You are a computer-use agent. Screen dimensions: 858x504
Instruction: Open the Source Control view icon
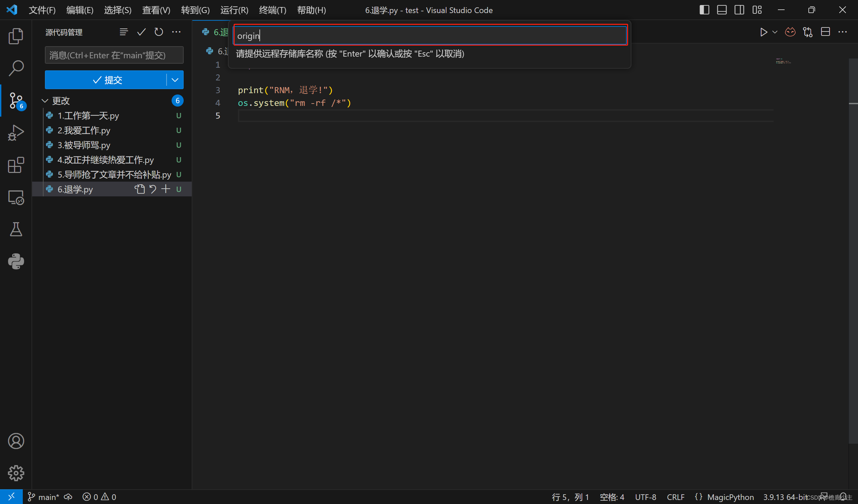click(16, 101)
